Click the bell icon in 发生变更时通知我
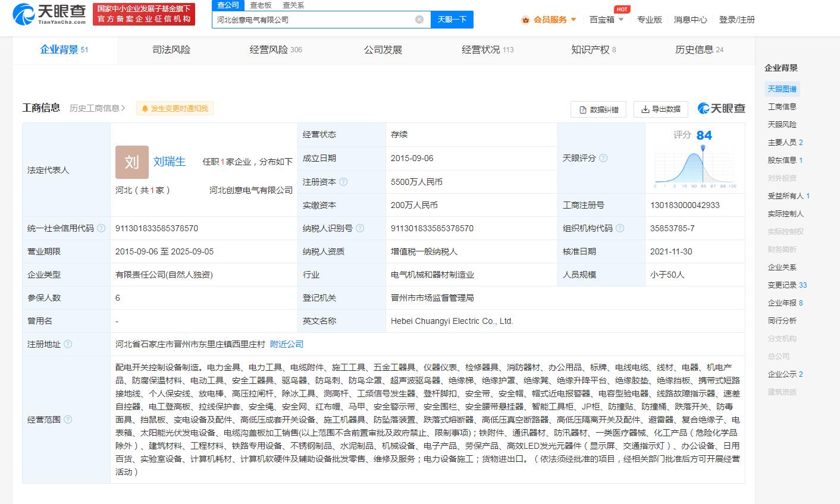840x504 pixels. pos(145,109)
